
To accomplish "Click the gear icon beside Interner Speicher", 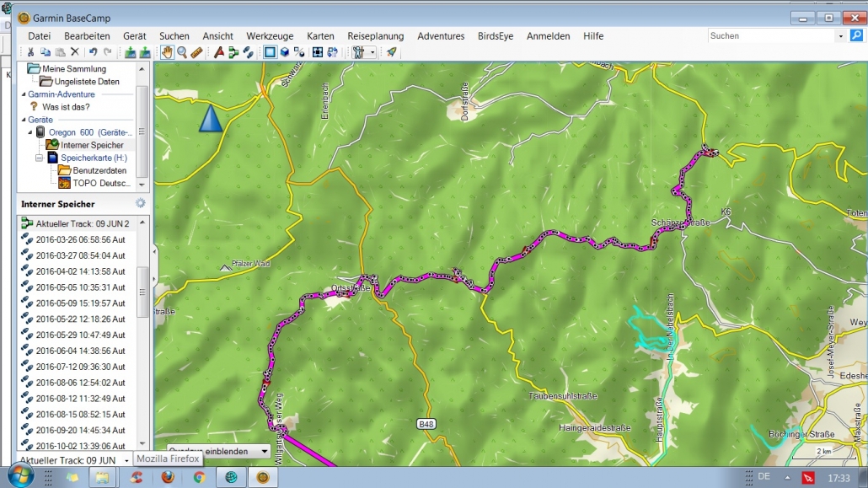I will tap(141, 203).
